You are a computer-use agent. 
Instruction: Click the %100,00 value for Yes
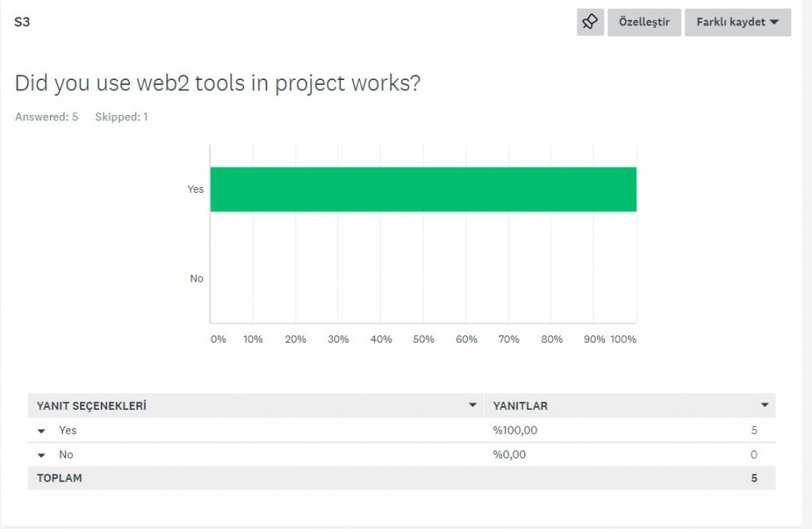(x=515, y=431)
